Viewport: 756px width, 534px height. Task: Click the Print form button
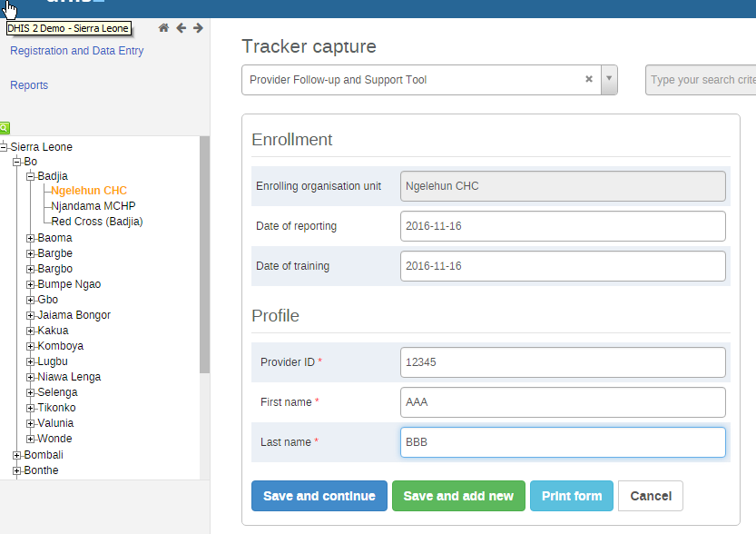pos(572,496)
